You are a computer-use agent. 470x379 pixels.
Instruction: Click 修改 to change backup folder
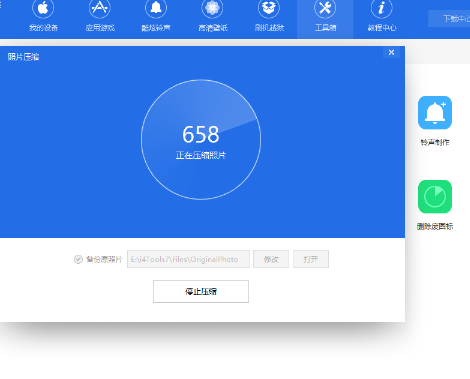point(271,259)
